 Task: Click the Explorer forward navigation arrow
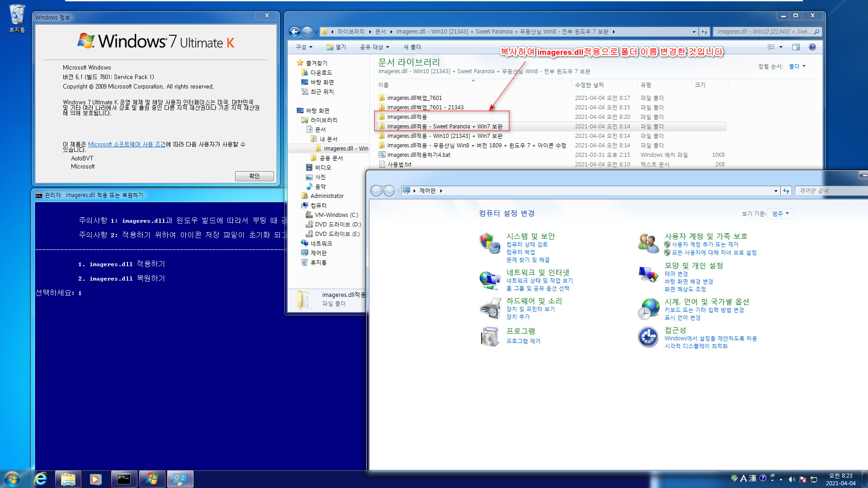pos(307,32)
